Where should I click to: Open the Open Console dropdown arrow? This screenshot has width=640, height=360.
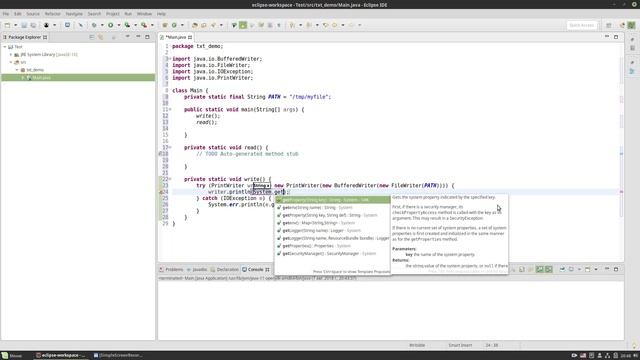(596, 269)
